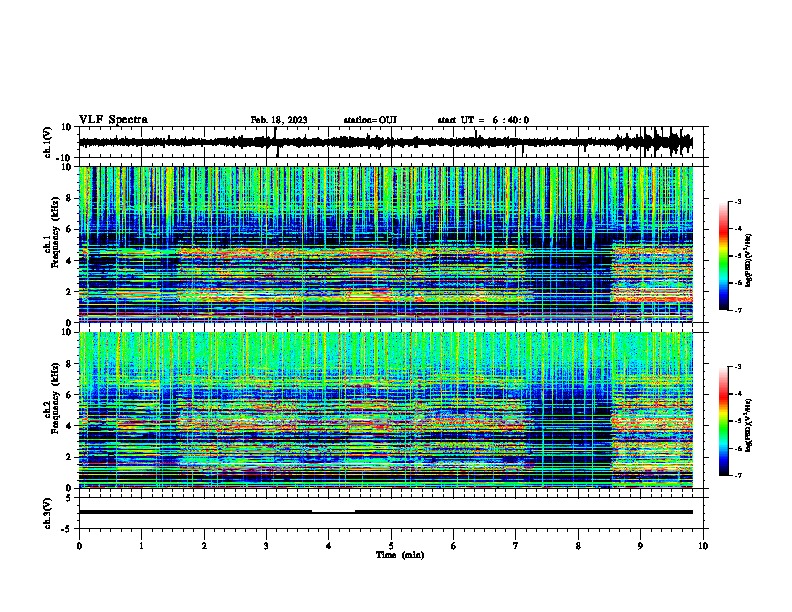Click time axis tick label "5"

[391, 546]
